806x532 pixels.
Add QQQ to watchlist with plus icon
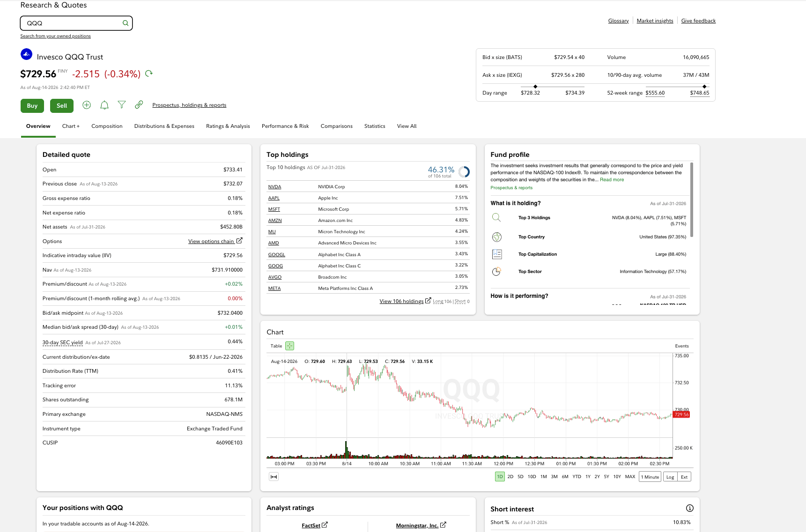point(87,105)
